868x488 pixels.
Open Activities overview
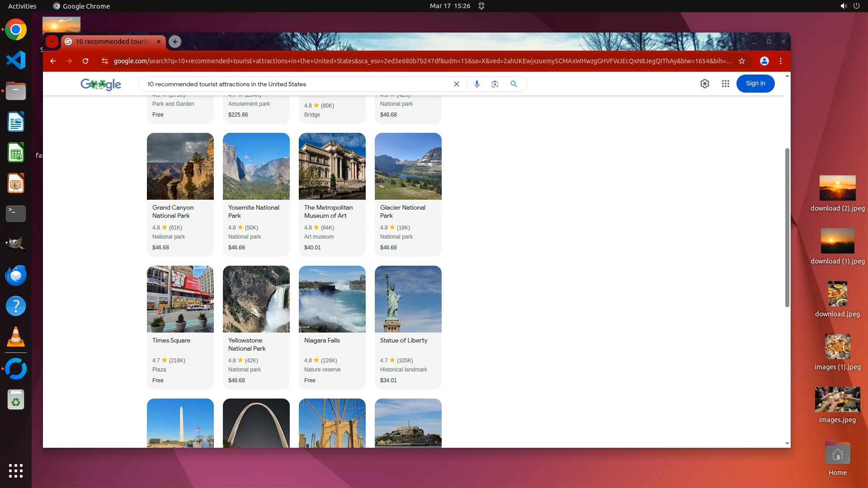pos(22,6)
